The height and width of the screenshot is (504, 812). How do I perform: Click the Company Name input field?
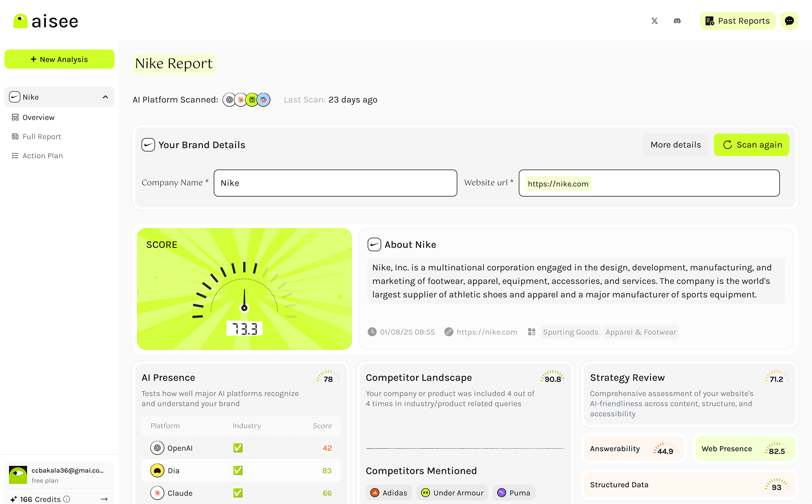click(x=335, y=183)
